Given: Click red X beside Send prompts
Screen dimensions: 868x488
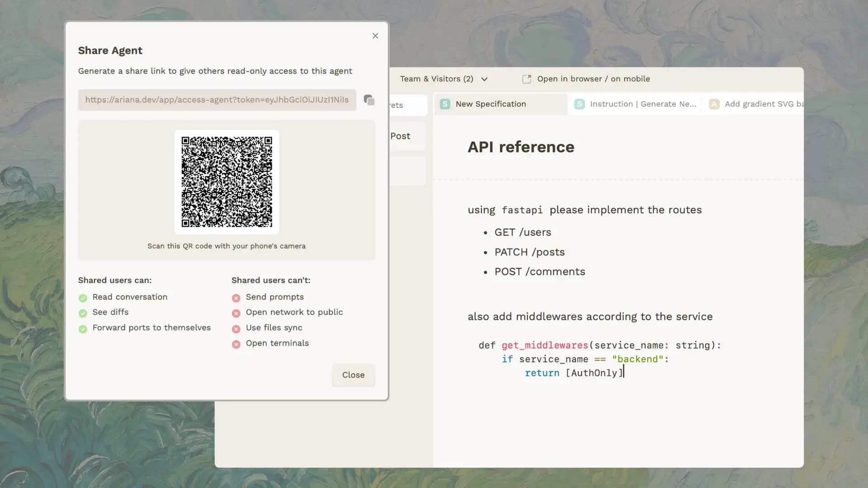Looking at the screenshot, I should (x=236, y=298).
